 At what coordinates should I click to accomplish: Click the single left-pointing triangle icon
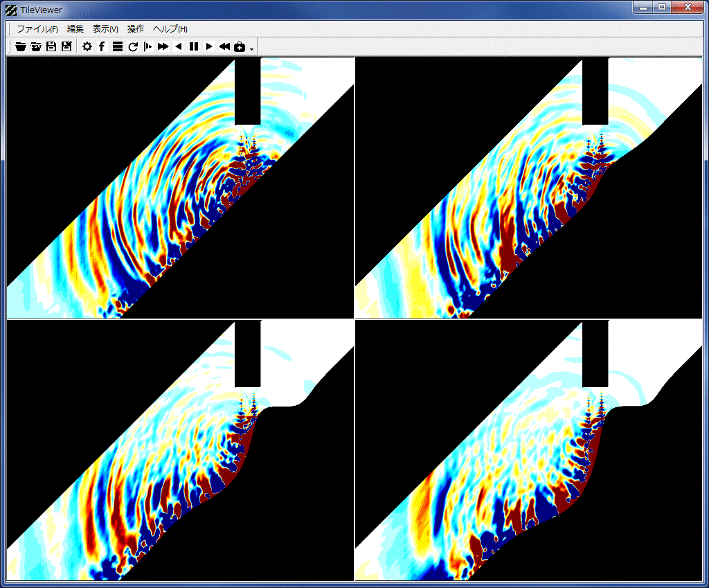pyautogui.click(x=178, y=46)
